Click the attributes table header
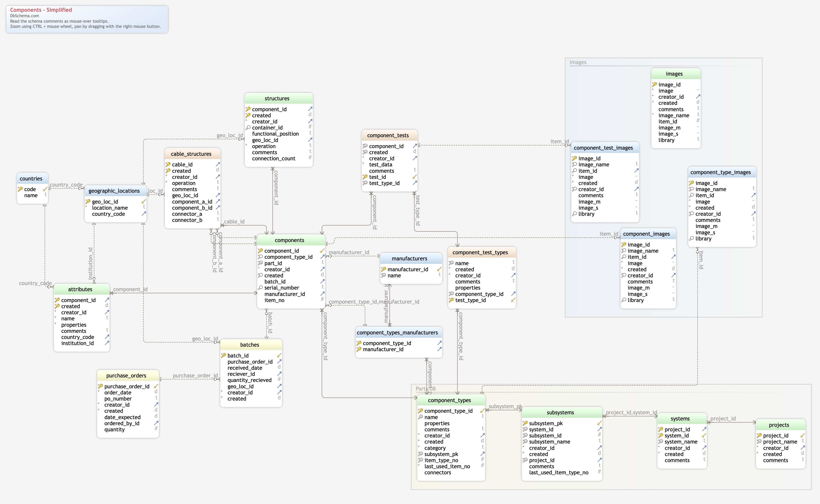The image size is (820, 504). (x=82, y=289)
